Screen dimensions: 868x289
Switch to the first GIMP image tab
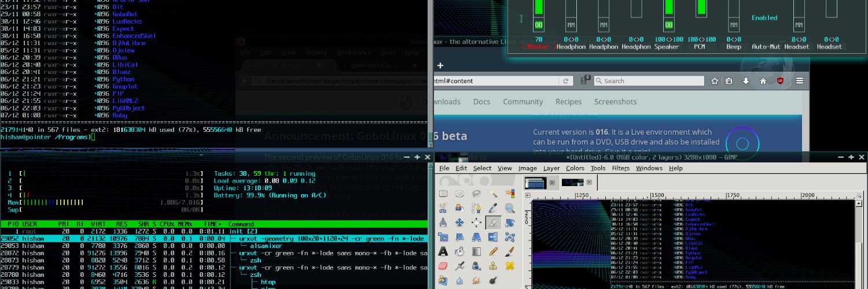535,183
